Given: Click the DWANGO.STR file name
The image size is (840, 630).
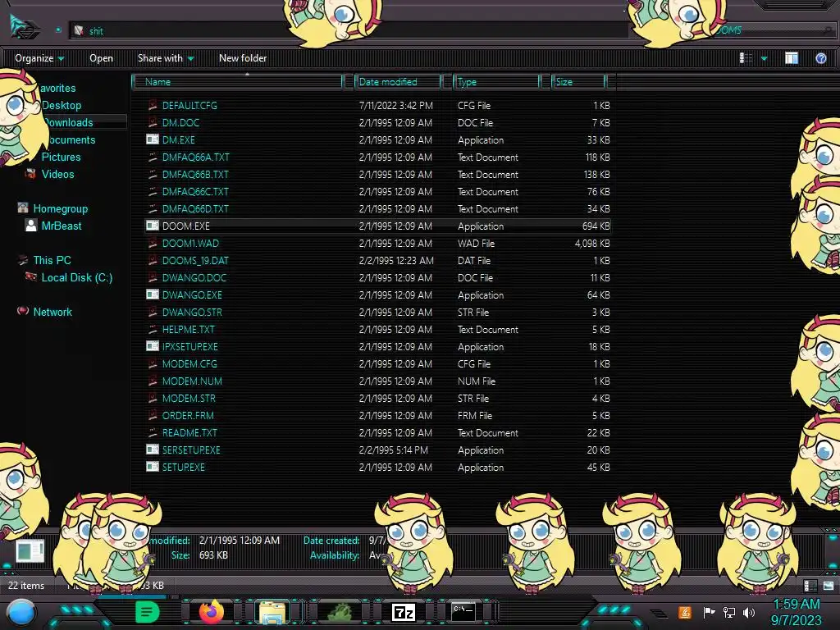Looking at the screenshot, I should pos(192,312).
